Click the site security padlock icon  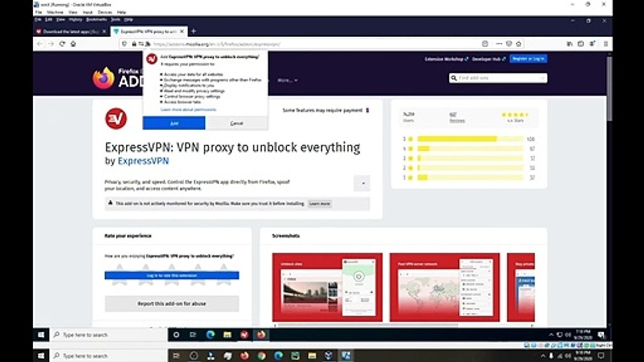point(134,44)
